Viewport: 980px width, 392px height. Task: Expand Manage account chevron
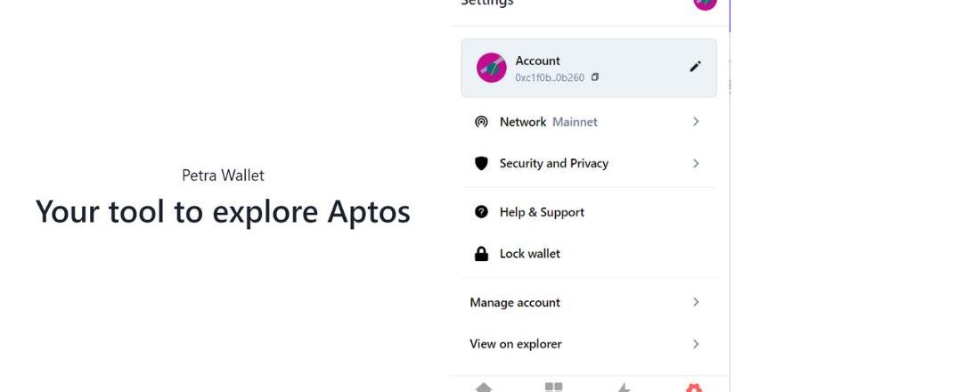coord(696,303)
